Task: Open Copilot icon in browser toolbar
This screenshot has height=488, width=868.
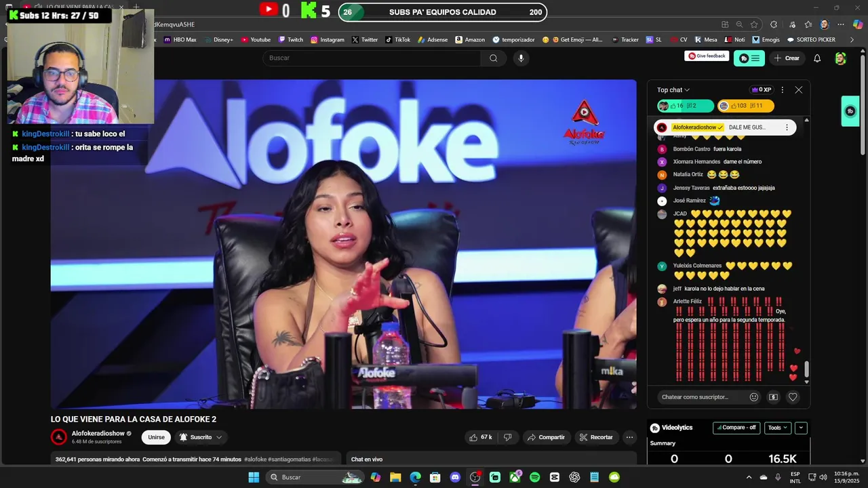Action: [x=858, y=24]
